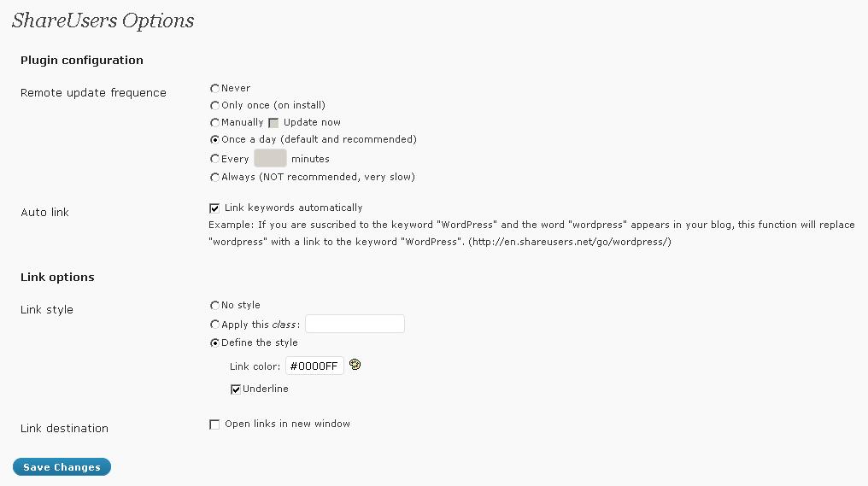
Task: Click the class name text field
Action: click(355, 324)
